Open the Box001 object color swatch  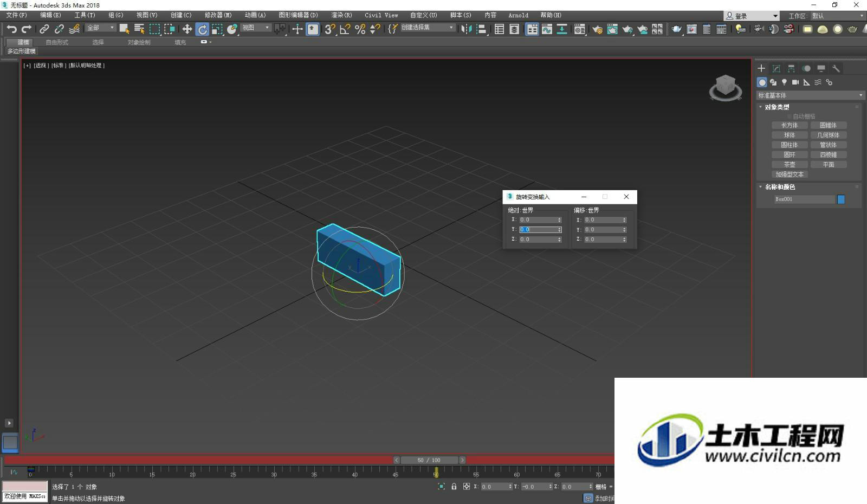point(841,199)
